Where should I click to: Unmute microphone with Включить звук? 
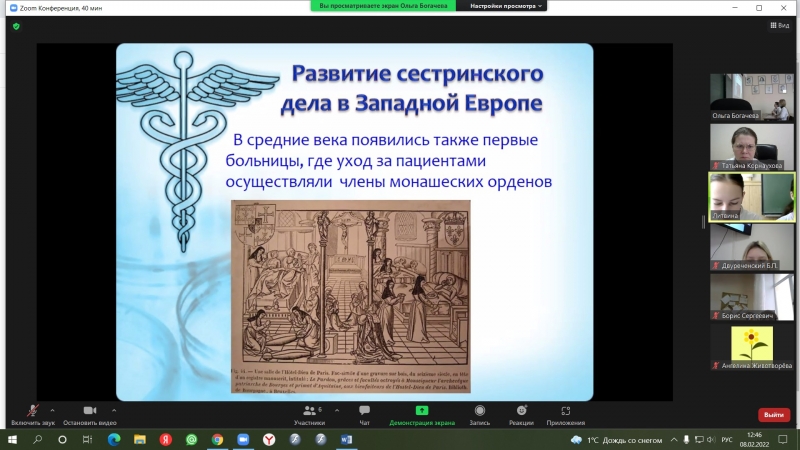33,415
